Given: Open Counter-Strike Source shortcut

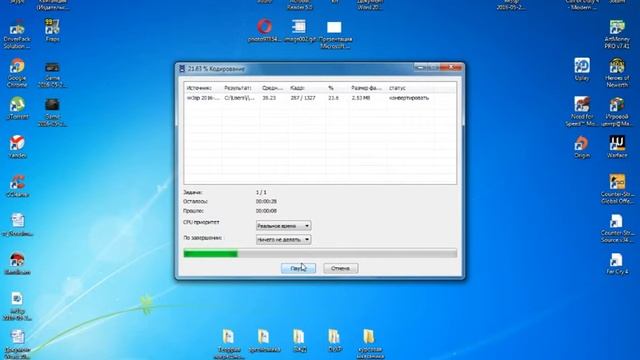Looking at the screenshot, I should click(617, 228).
